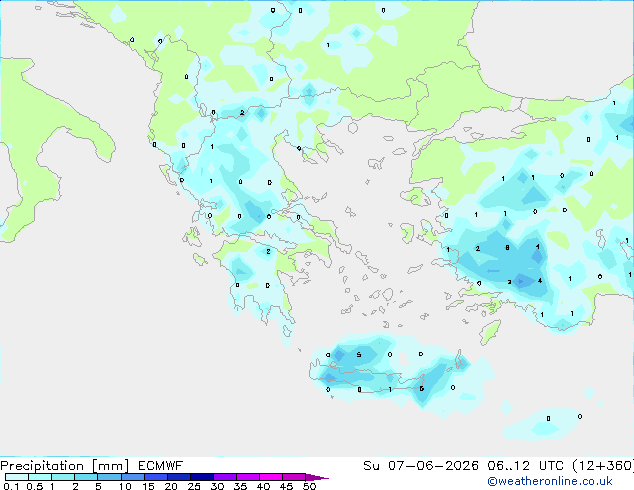634x490 pixels.
Task: Click the ECMWF model label
Action: tap(160, 465)
